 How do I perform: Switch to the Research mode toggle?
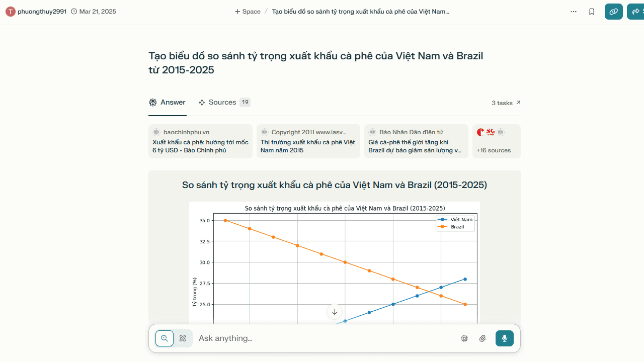tap(183, 338)
